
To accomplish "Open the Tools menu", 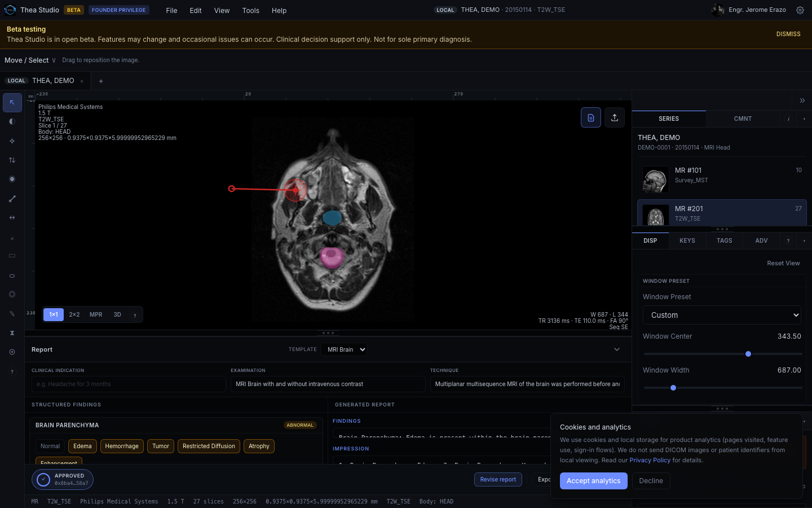I will [251, 10].
